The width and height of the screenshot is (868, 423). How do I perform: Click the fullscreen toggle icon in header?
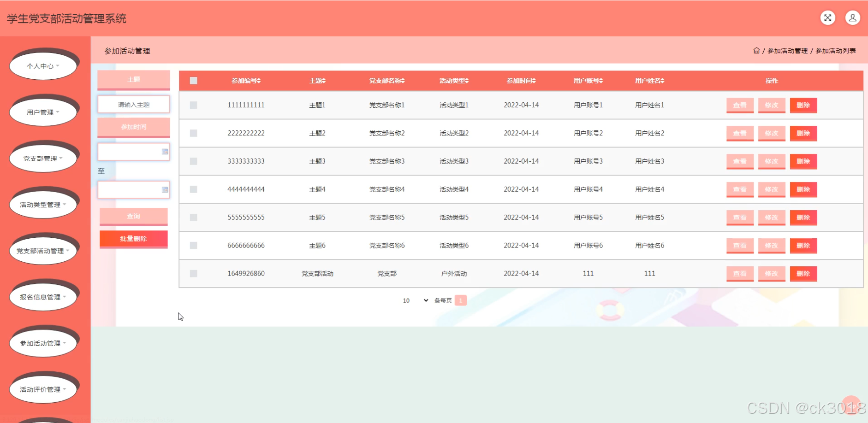click(828, 18)
